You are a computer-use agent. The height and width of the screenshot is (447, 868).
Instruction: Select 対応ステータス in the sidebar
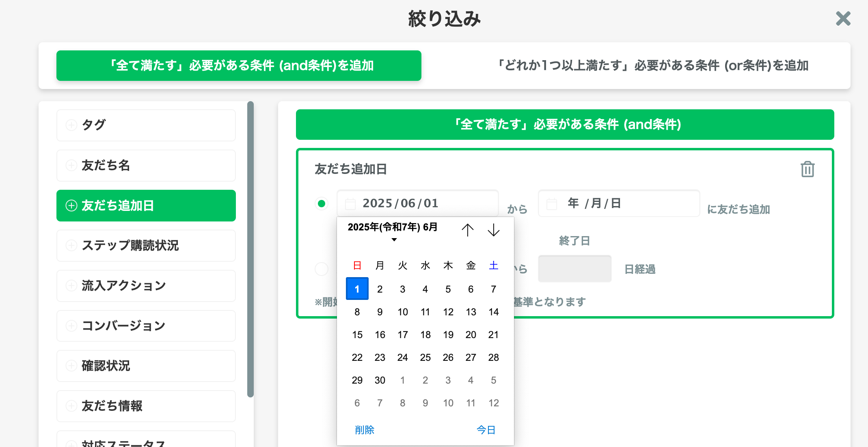pos(146,442)
